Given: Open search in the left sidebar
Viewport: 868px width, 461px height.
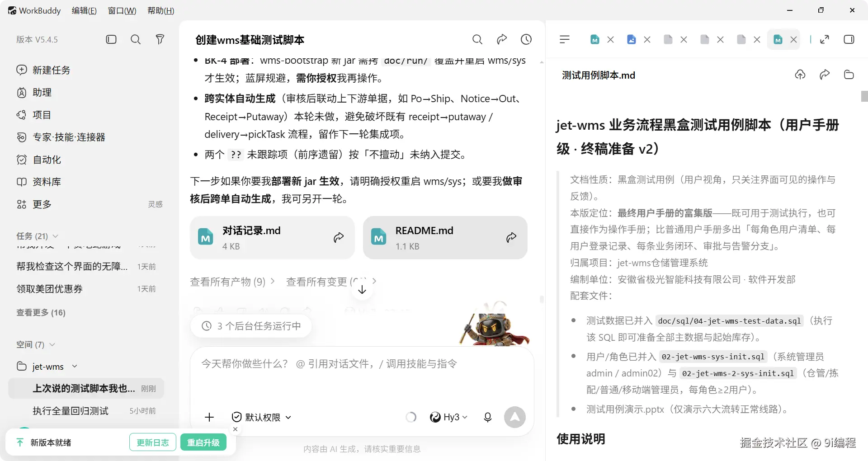Looking at the screenshot, I should click(x=136, y=39).
